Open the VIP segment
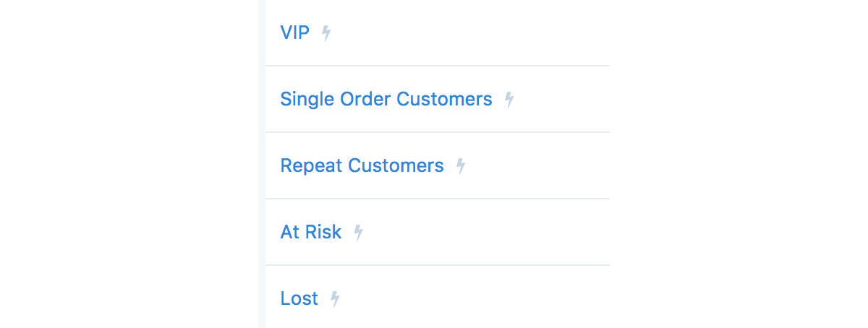This screenshot has height=328, width=868. pos(294,33)
